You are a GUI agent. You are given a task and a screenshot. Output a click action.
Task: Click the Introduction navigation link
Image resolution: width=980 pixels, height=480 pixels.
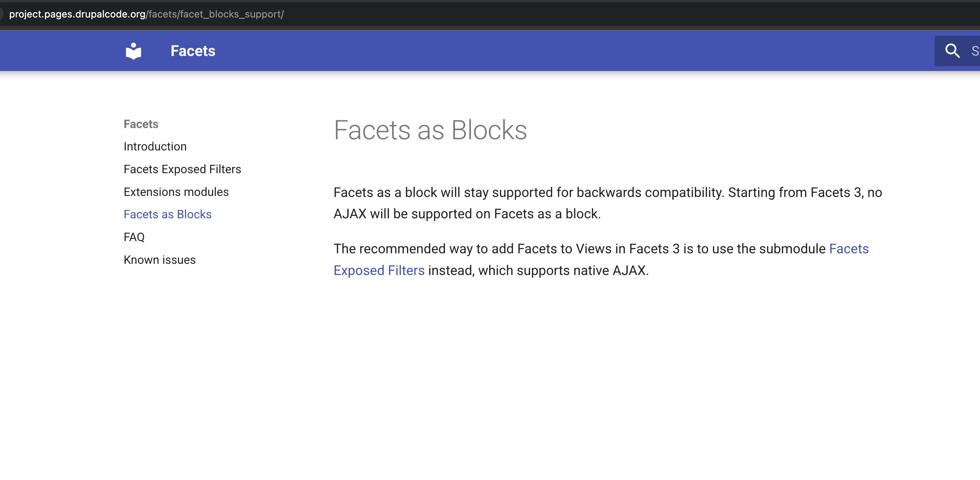point(155,146)
